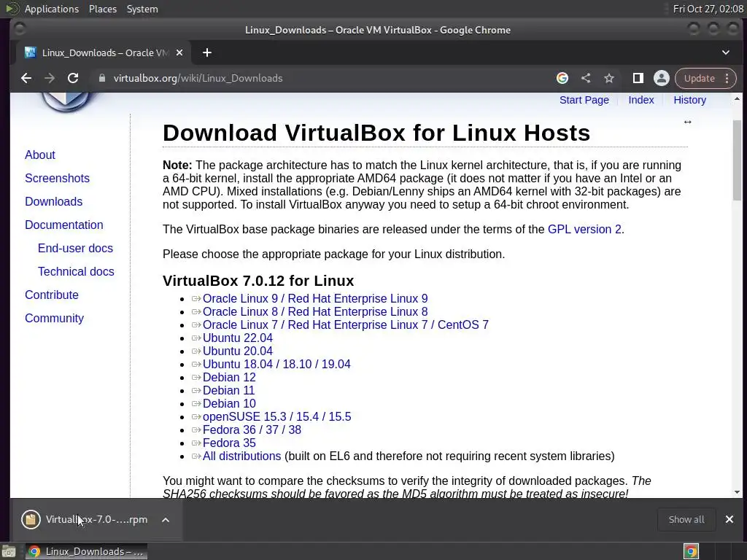Open the Places menu
Image resolution: width=747 pixels, height=560 pixels.
pyautogui.click(x=102, y=9)
